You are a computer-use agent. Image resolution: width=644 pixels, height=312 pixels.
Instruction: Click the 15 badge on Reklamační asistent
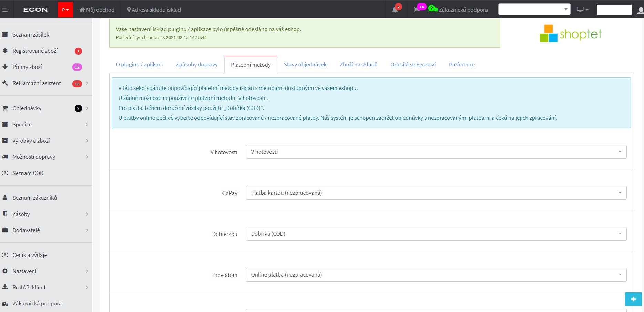click(x=77, y=84)
